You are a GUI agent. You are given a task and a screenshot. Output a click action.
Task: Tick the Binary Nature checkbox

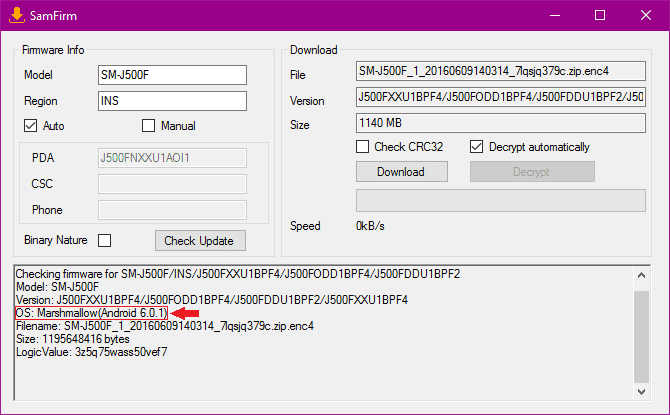coord(104,240)
